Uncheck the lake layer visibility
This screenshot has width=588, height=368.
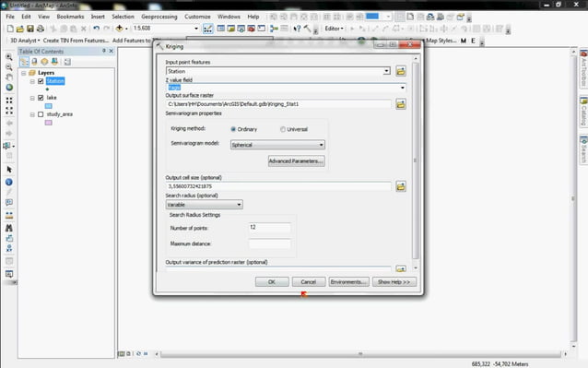click(41, 98)
